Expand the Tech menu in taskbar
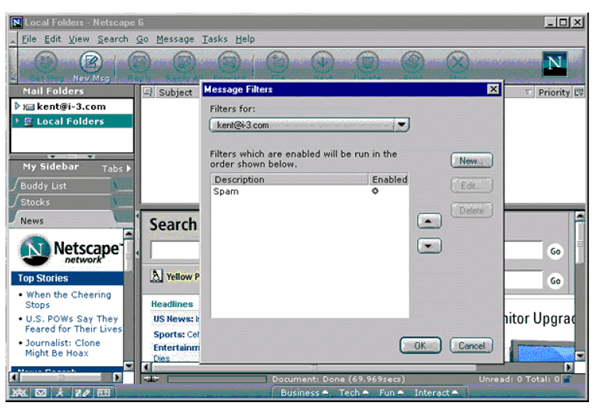 click(354, 393)
